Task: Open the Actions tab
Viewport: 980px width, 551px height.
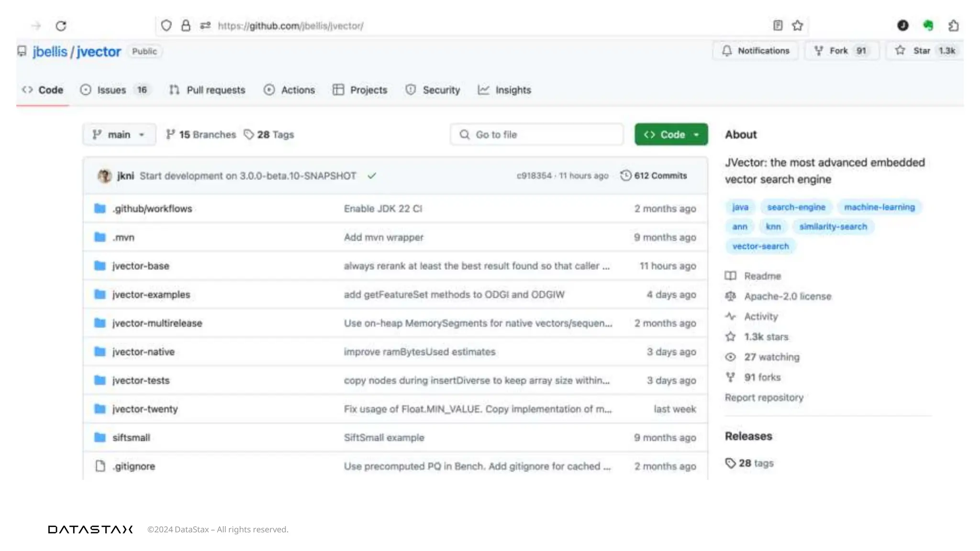Action: pos(289,90)
